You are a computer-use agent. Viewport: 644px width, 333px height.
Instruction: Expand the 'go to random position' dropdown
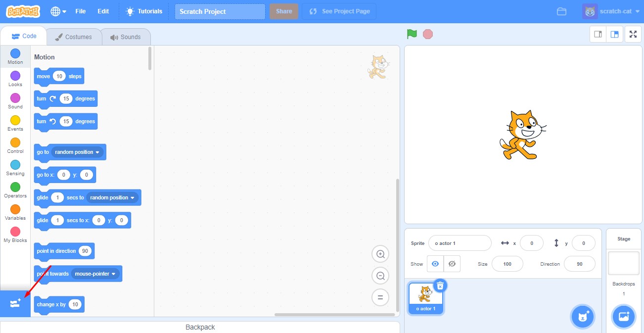click(97, 152)
